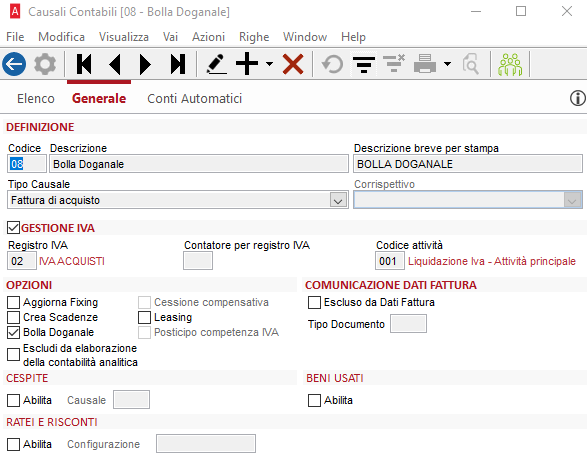
Task: Click Descrizione breve per stampa field
Action: [x=468, y=164]
